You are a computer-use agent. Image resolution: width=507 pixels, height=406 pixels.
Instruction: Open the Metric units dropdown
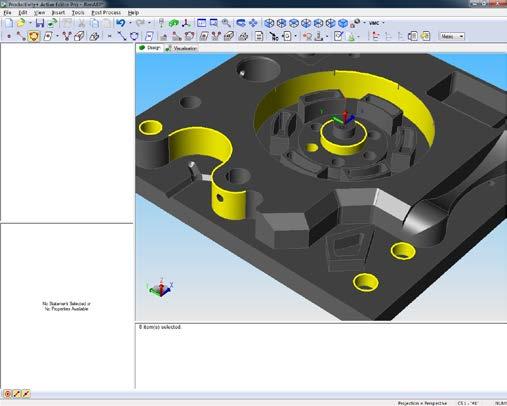452,36
